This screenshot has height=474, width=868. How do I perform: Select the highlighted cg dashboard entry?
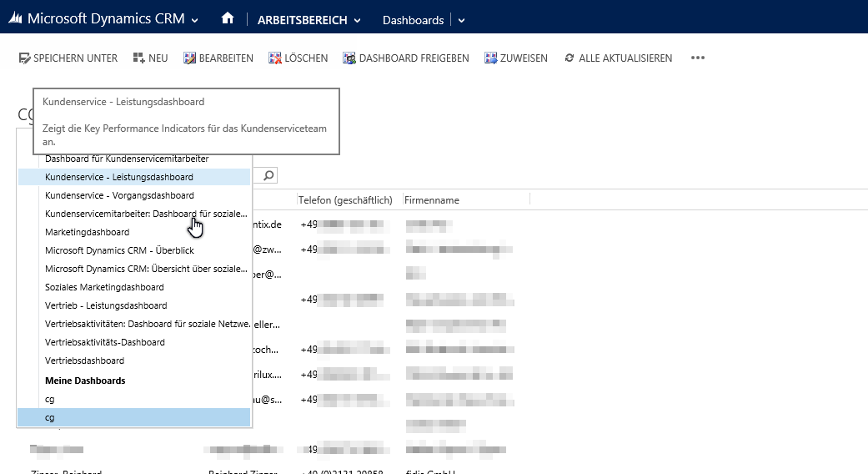tap(134, 417)
